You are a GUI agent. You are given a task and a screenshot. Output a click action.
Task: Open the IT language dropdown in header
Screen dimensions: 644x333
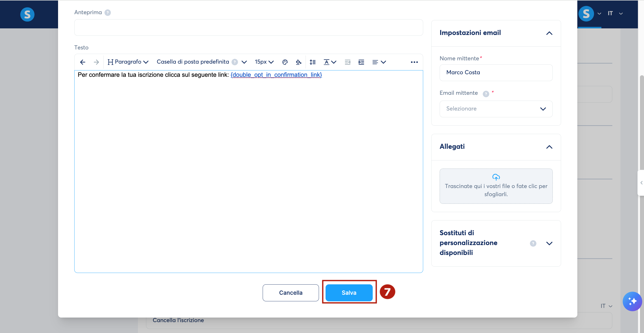click(615, 13)
